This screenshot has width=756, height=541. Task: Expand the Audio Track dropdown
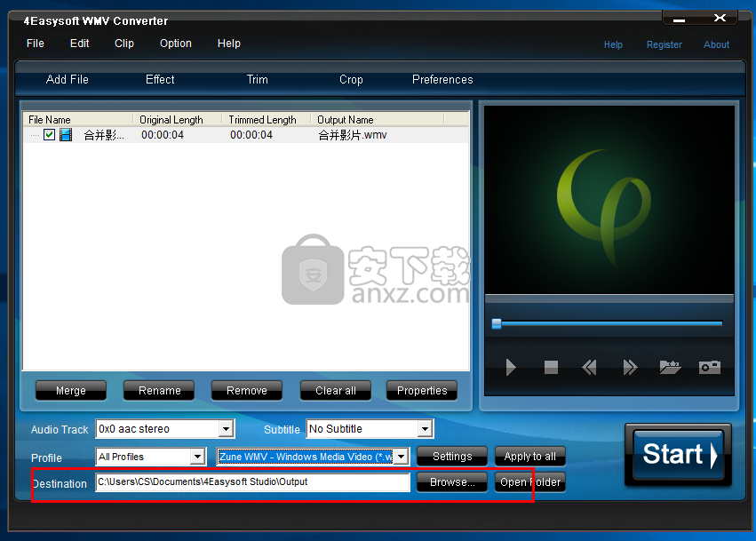point(226,429)
